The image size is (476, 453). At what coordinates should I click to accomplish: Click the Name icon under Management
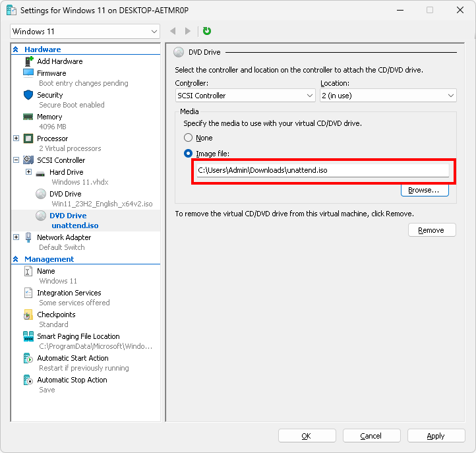[28, 271]
